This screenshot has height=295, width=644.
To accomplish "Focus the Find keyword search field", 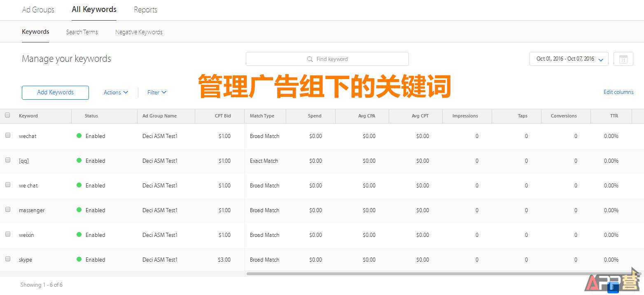I will coord(327,59).
